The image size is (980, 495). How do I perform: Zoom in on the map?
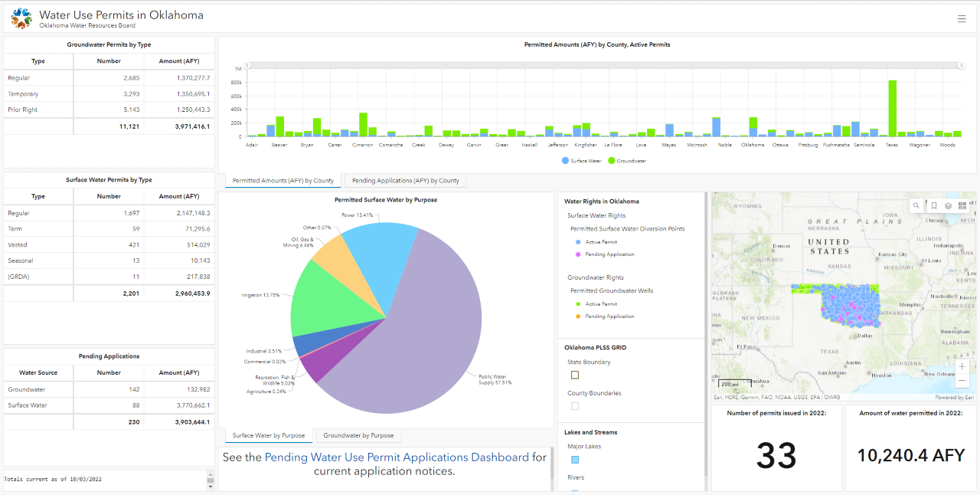pyautogui.click(x=962, y=366)
